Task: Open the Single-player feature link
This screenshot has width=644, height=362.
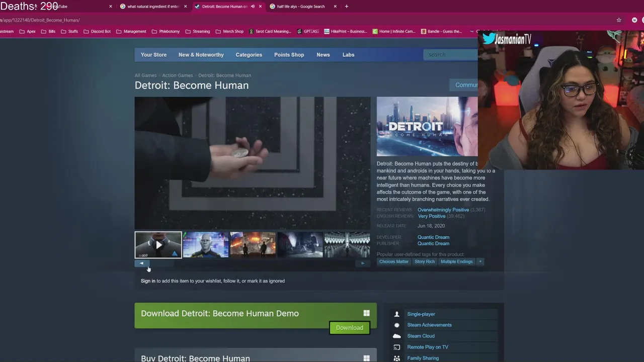Action: (x=421, y=314)
